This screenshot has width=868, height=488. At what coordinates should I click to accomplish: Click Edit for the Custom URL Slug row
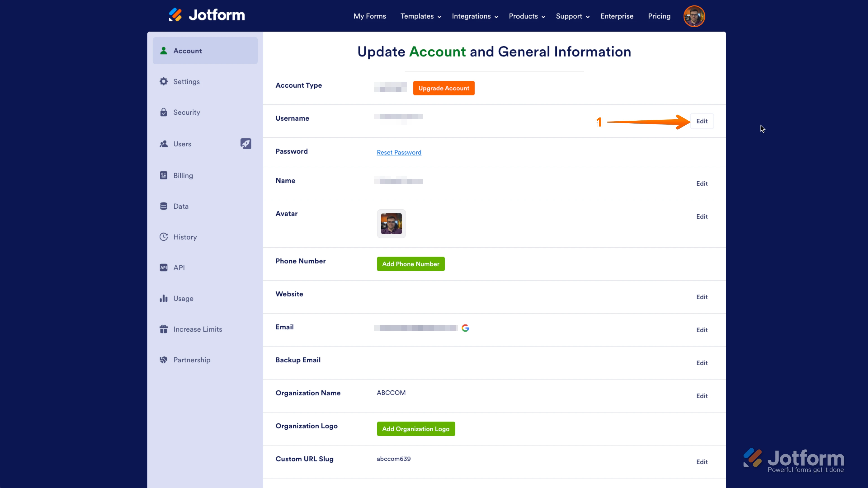point(702,462)
